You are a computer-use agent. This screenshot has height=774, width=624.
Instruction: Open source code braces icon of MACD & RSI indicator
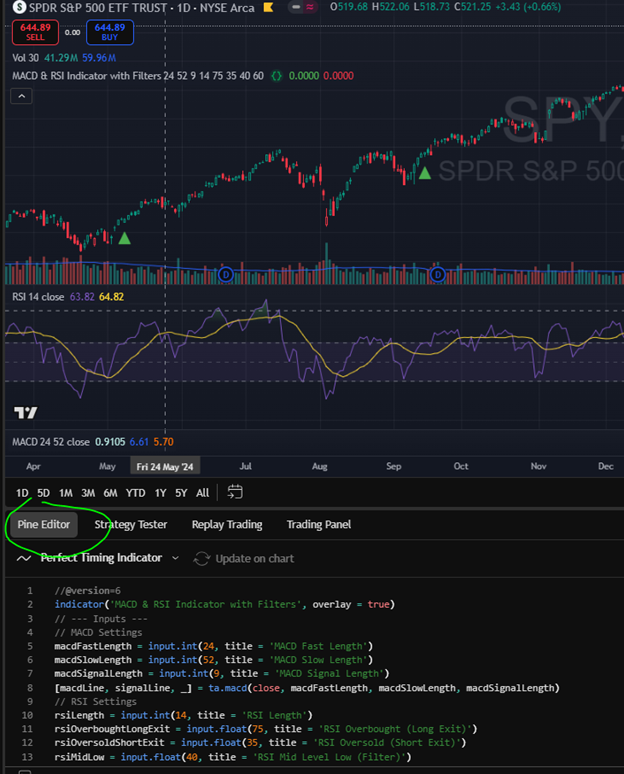point(276,76)
